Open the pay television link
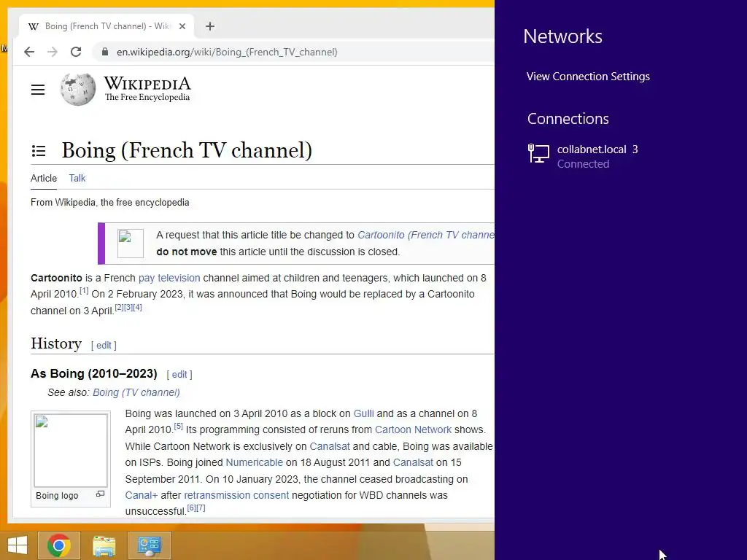This screenshot has width=747, height=560. pyautogui.click(x=169, y=278)
